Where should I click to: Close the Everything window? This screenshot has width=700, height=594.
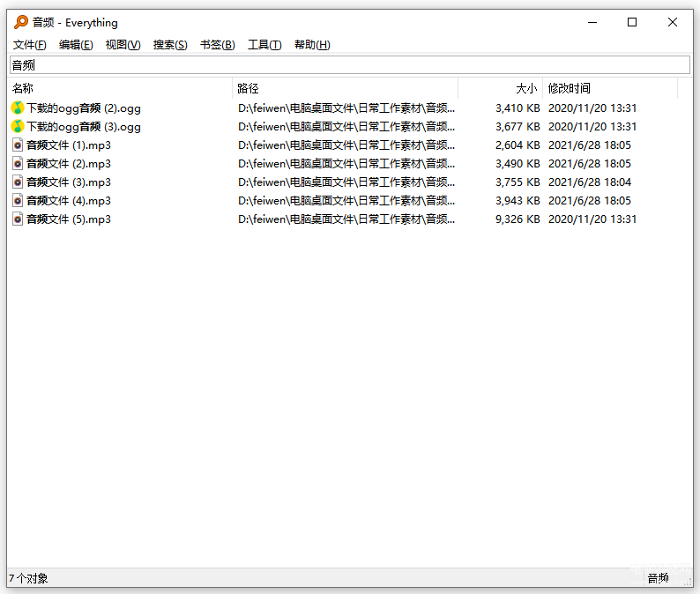pos(673,22)
